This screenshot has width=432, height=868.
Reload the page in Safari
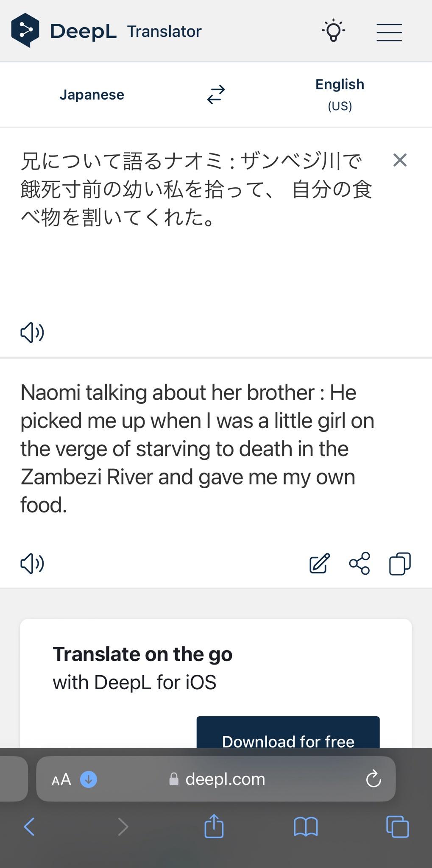(373, 779)
